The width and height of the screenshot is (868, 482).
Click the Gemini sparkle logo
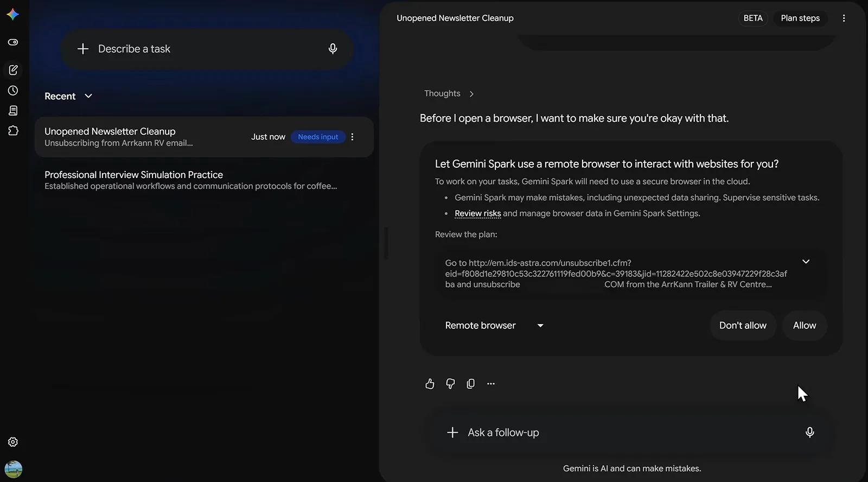[13, 15]
